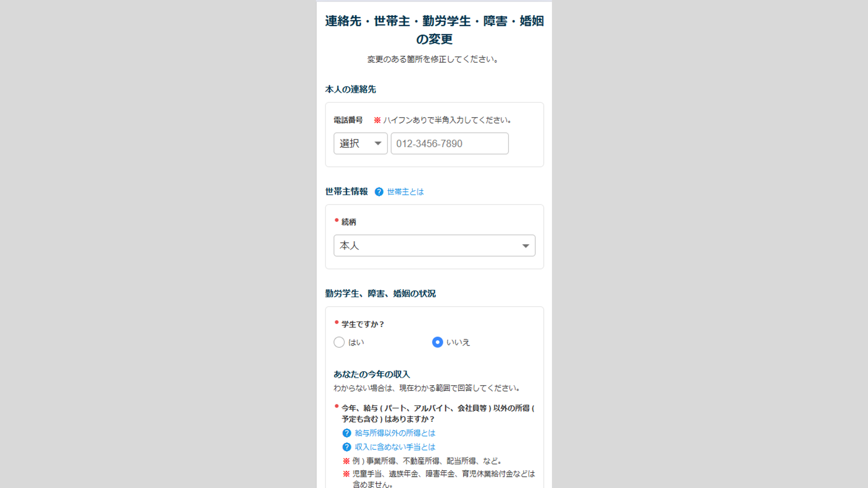Click the question mark icon beside 世帯主とは

[x=379, y=192]
